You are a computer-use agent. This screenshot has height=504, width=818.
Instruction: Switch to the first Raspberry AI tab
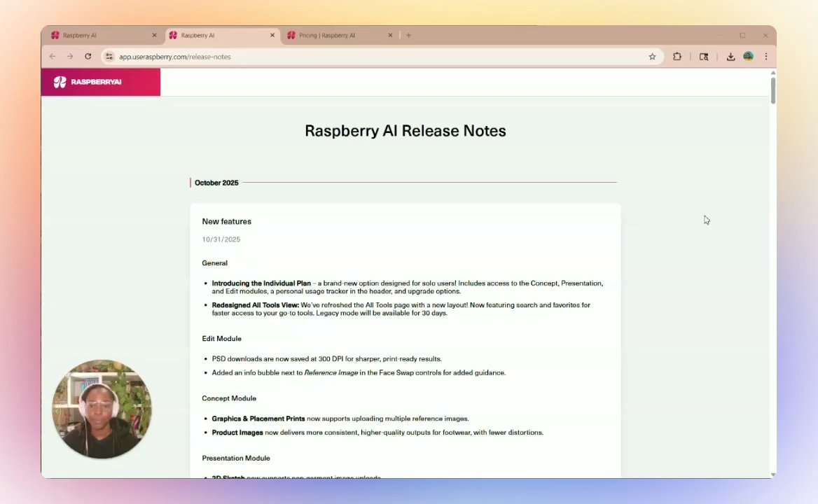point(103,36)
